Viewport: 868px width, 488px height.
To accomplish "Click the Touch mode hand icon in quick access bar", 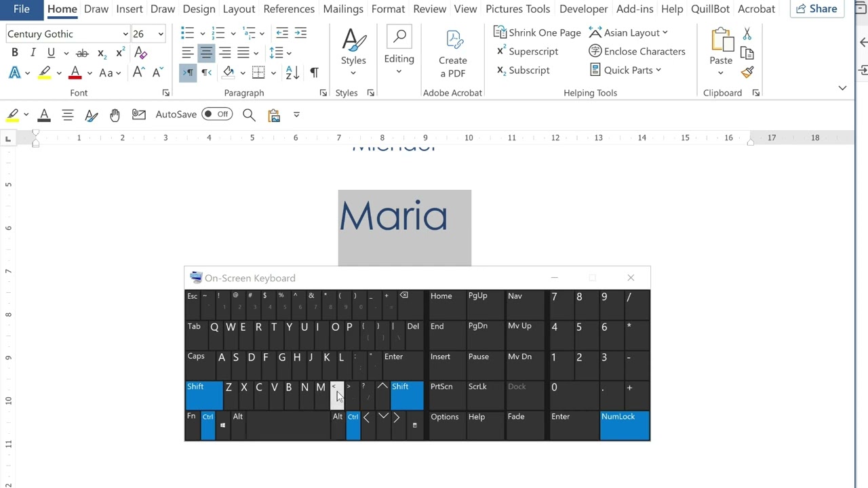I will [115, 115].
